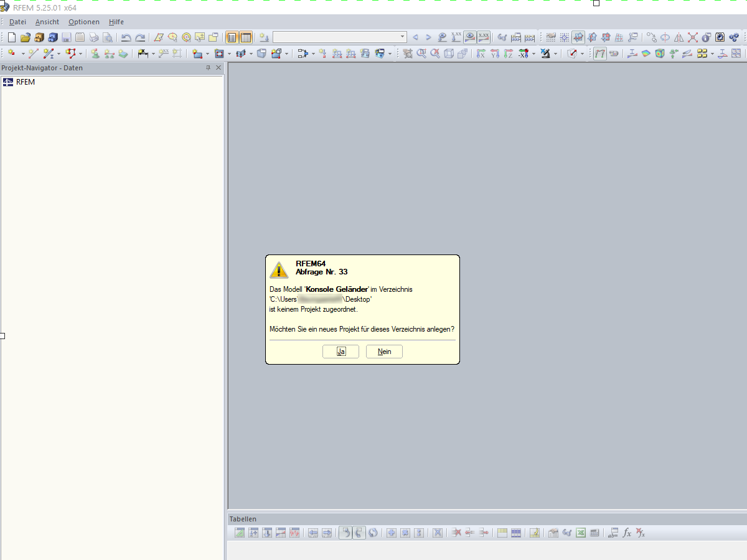Click the info 'i' icon in top toolbar
Viewport: 747px width, 560px height.
(x=707, y=37)
